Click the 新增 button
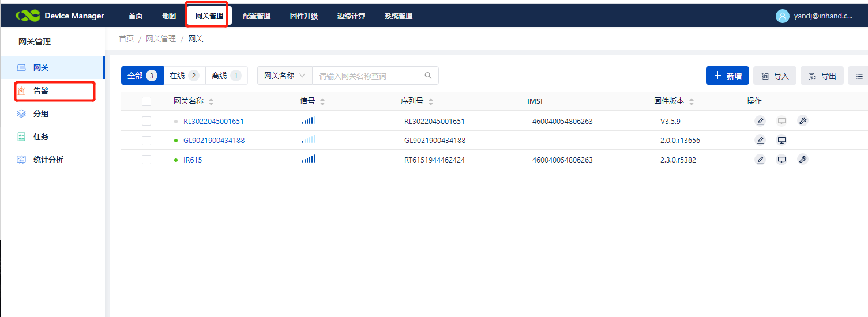Image resolution: width=868 pixels, height=317 pixels. (x=727, y=76)
